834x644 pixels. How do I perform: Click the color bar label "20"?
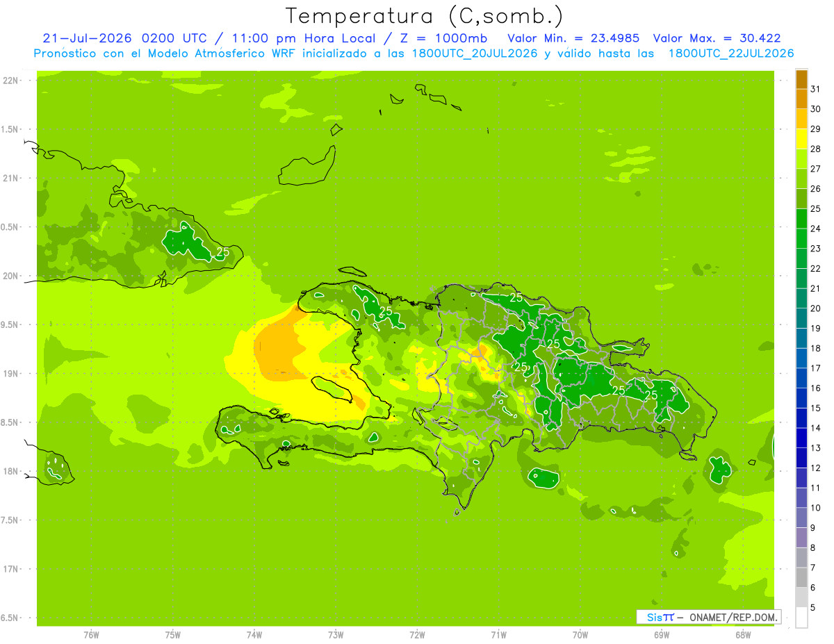[815, 308]
